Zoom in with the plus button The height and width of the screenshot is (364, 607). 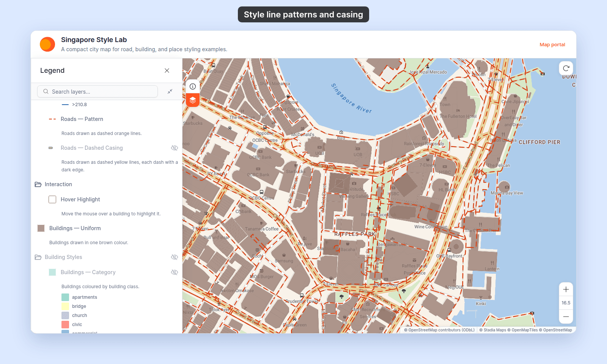pos(566,289)
